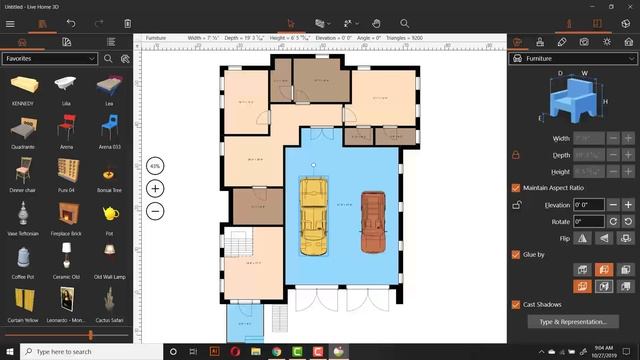Flip the object horizontally

point(582,238)
